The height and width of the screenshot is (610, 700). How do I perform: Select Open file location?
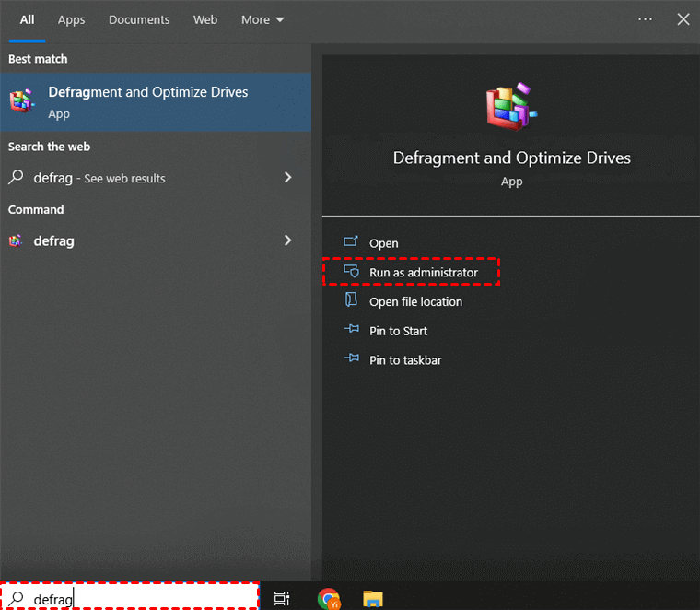415,302
